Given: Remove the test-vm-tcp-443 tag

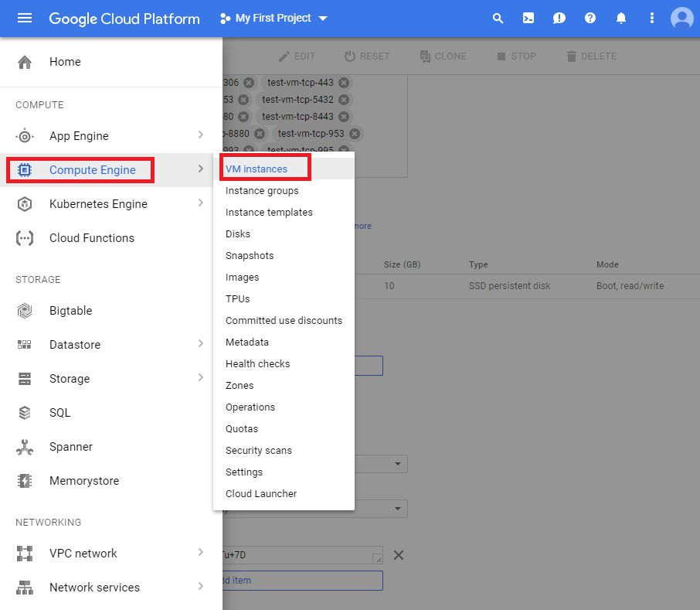Looking at the screenshot, I should tap(344, 83).
